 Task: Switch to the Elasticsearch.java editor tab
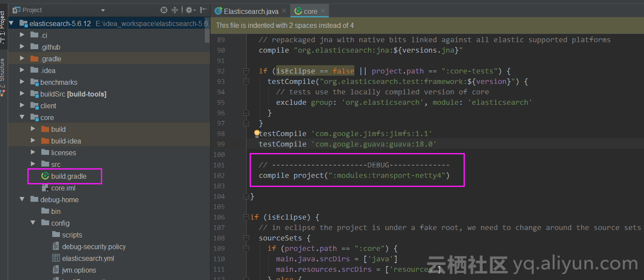click(251, 11)
